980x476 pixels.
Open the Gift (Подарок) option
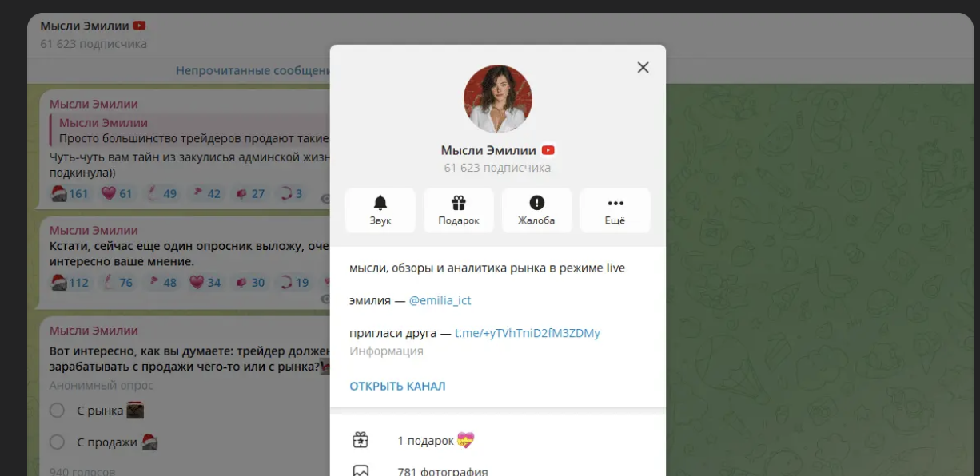[x=458, y=204]
